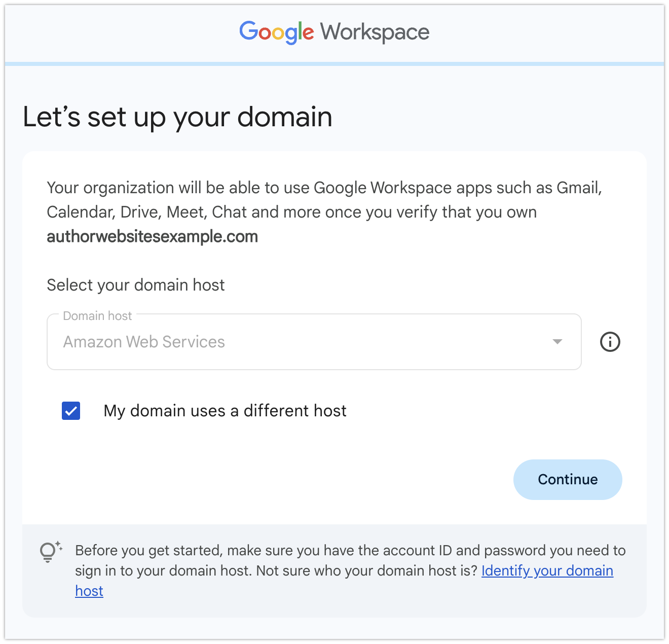
Task: Uncheck My domain uses a different host
Action: click(71, 411)
